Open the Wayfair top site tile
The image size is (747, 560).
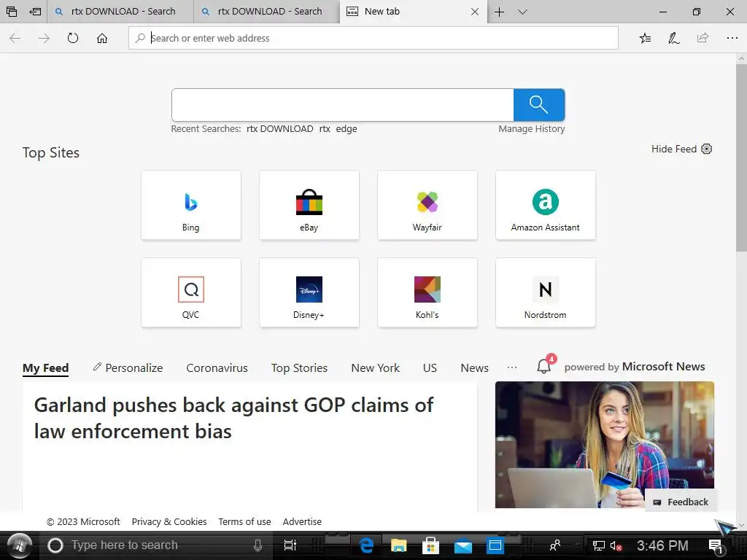pyautogui.click(x=427, y=205)
